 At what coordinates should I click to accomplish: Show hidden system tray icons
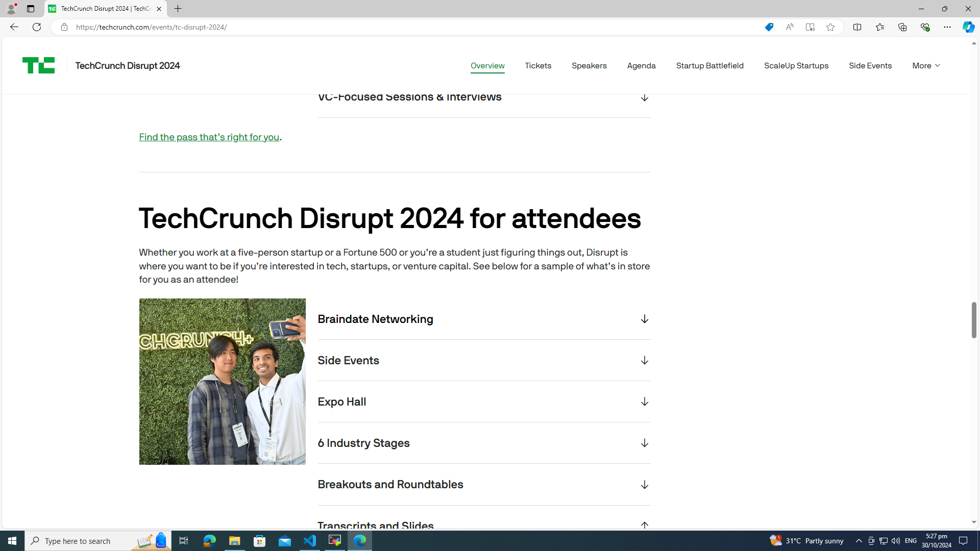click(x=859, y=541)
